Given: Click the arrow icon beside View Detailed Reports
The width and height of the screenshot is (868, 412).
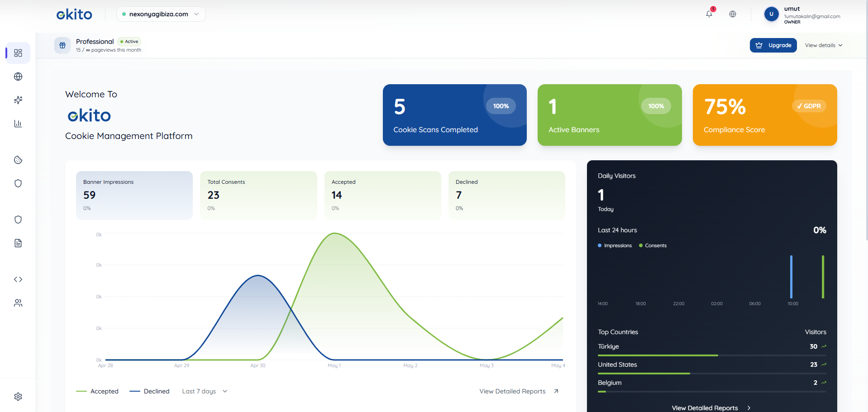Looking at the screenshot, I should point(556,391).
